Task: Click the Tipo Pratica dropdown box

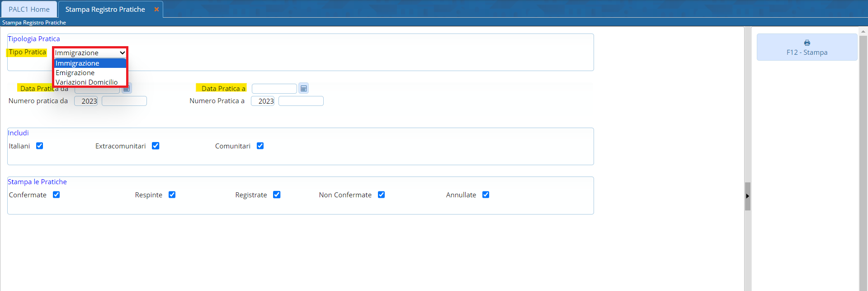Action: (90, 53)
